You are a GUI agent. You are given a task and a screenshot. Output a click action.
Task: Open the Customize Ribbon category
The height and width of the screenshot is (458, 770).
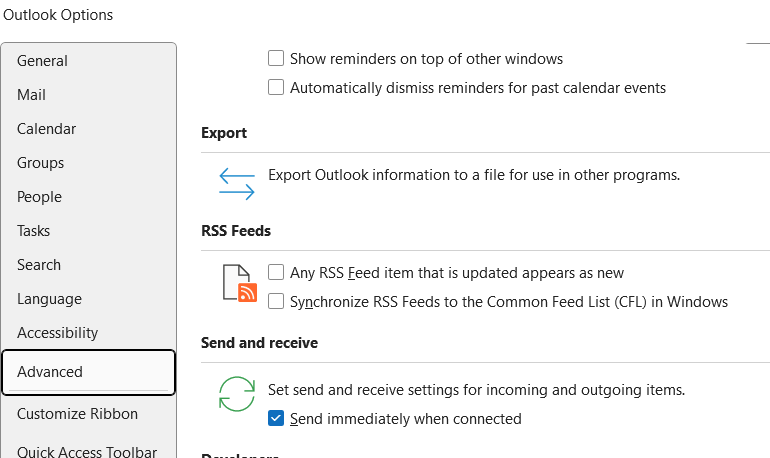pyautogui.click(x=88, y=414)
